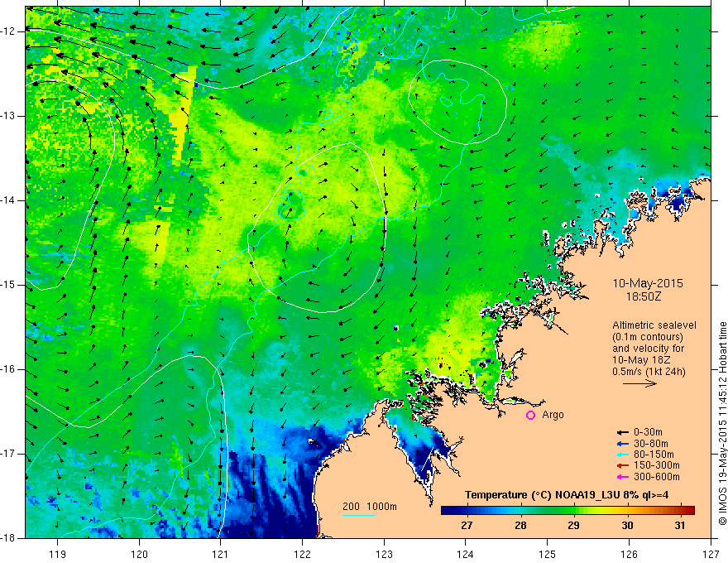Viewport: 728px width, 563px height.
Task: Select the "0-30m" depth legend label
Action: coord(648,432)
